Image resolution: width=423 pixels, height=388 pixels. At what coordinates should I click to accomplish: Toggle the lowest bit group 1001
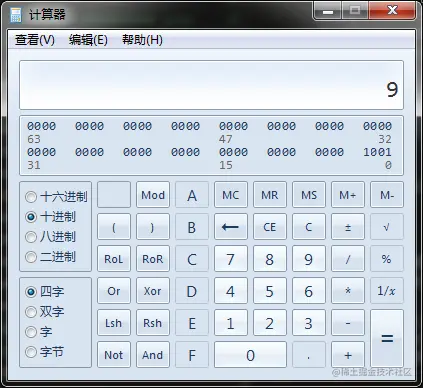tap(377, 152)
